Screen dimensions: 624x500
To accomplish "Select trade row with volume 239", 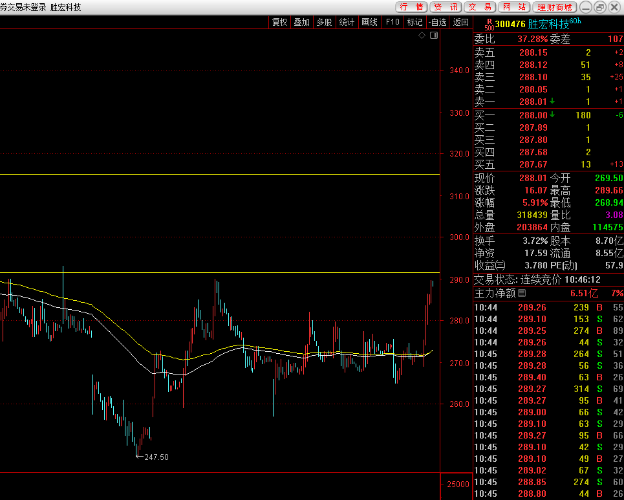I will click(x=549, y=308).
